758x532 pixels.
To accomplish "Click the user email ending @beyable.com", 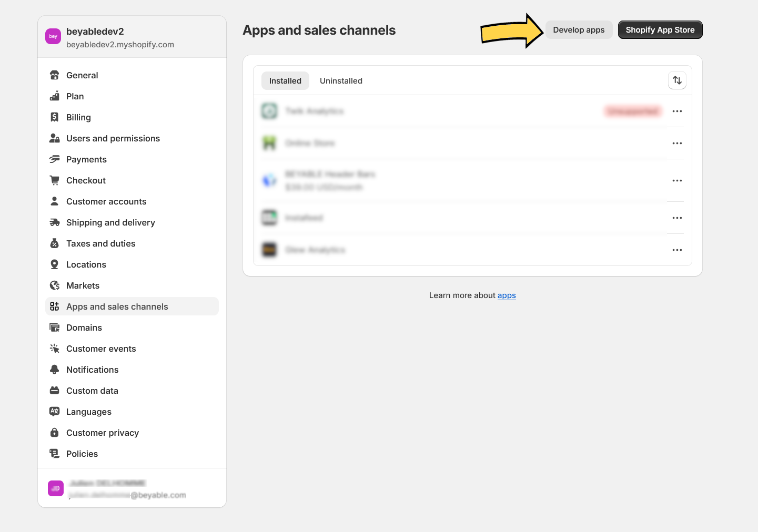I will [x=127, y=495].
